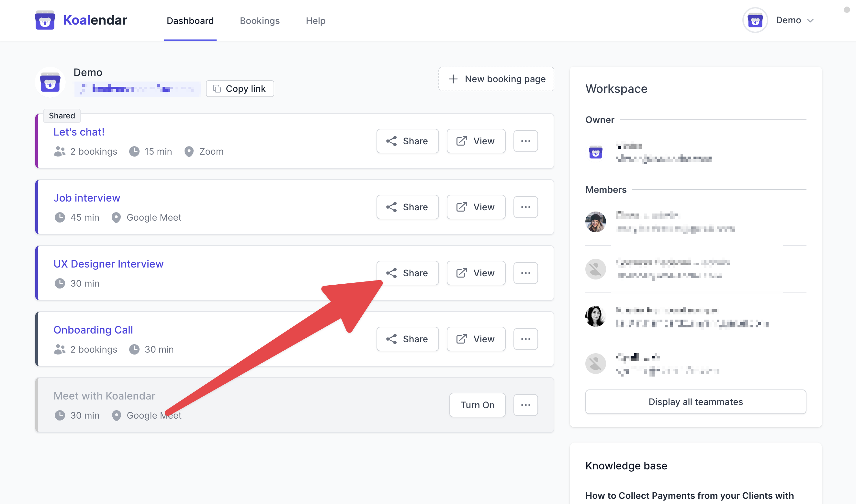Switch to the Bookings tab
Image resolution: width=856 pixels, height=504 pixels.
point(260,21)
